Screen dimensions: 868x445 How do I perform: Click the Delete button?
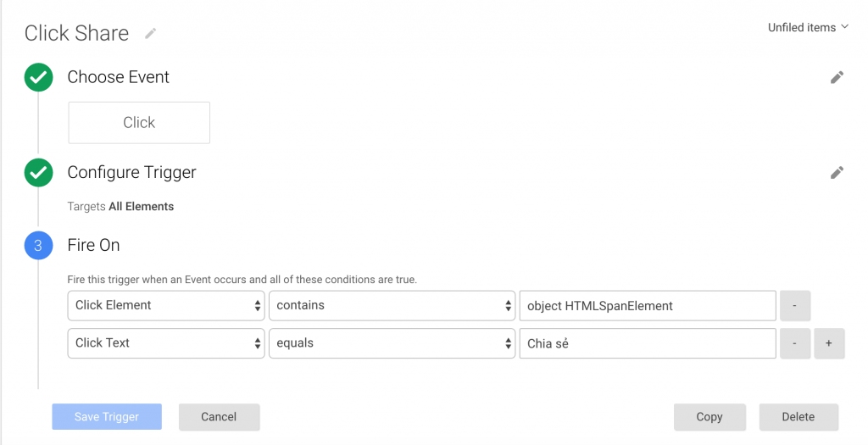coord(798,417)
